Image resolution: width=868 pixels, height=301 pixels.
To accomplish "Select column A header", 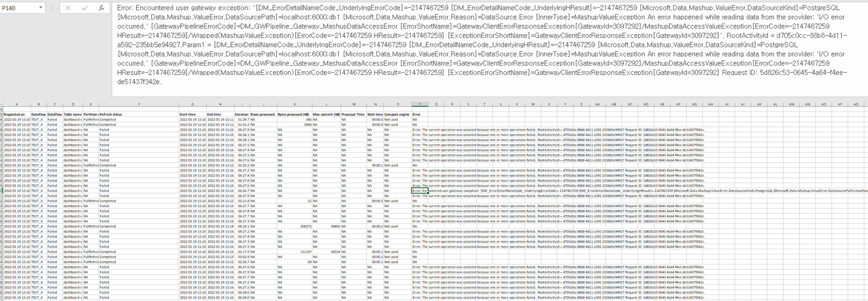I will pos(16,104).
